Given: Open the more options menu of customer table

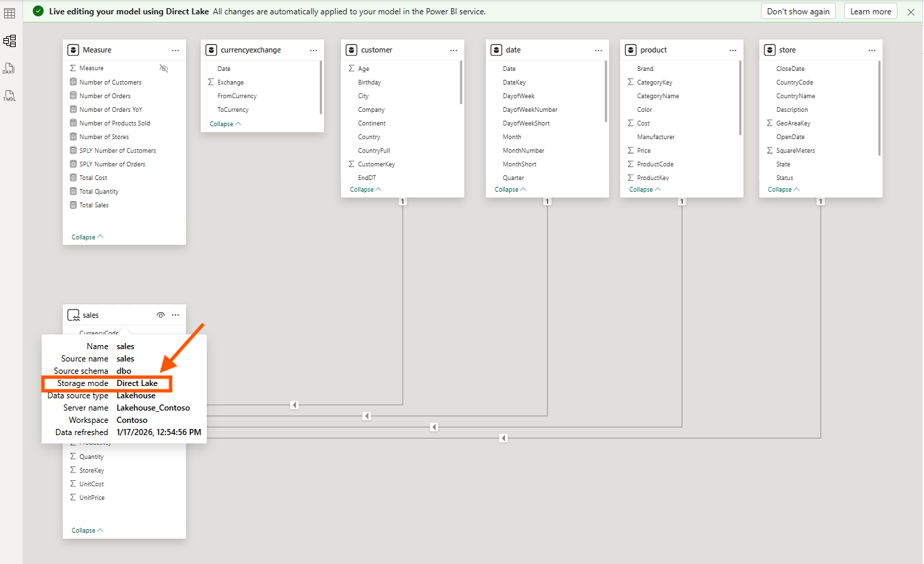Looking at the screenshot, I should coord(454,50).
